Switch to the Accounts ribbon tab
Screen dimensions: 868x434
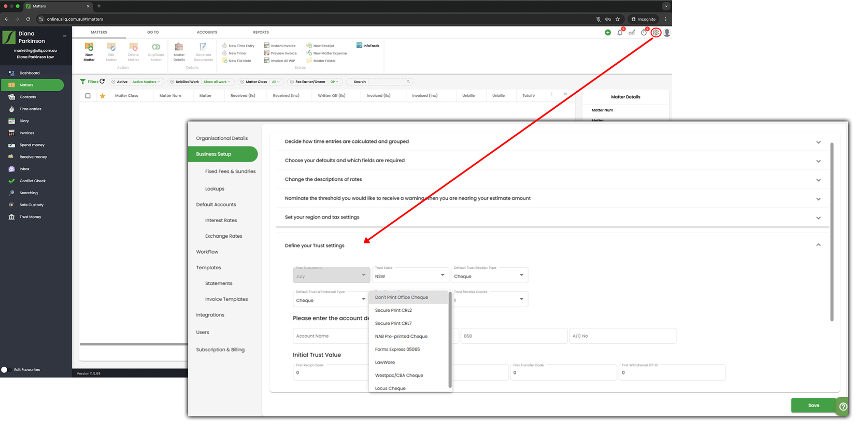(207, 32)
